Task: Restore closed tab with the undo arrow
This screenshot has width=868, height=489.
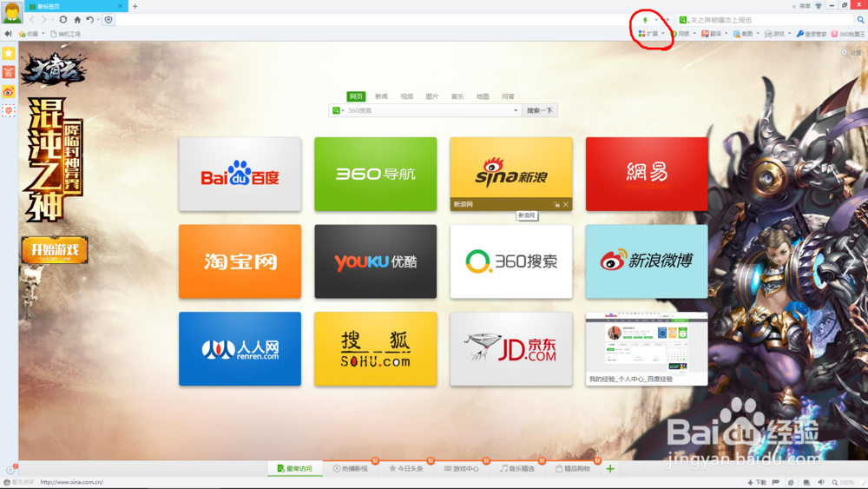Action: pos(89,19)
